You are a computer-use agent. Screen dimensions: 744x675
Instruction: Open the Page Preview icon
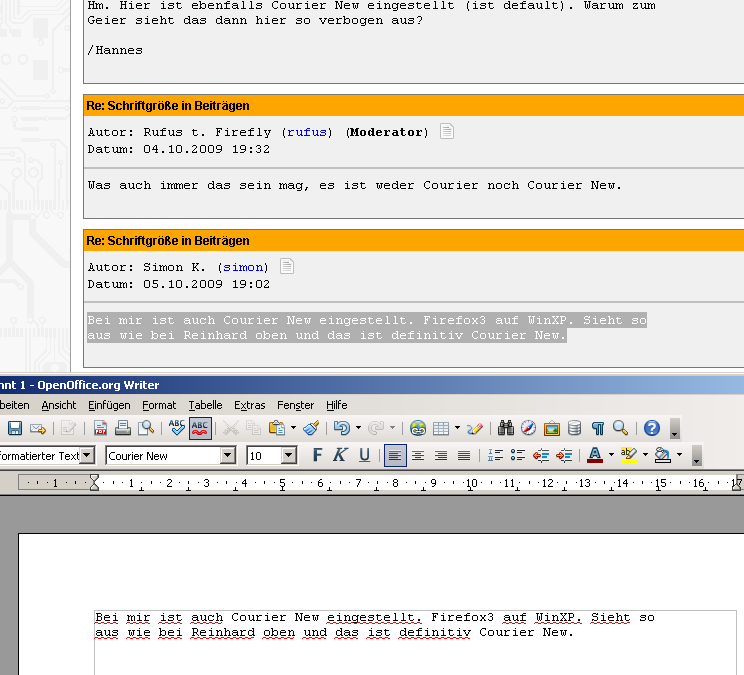(x=146, y=428)
